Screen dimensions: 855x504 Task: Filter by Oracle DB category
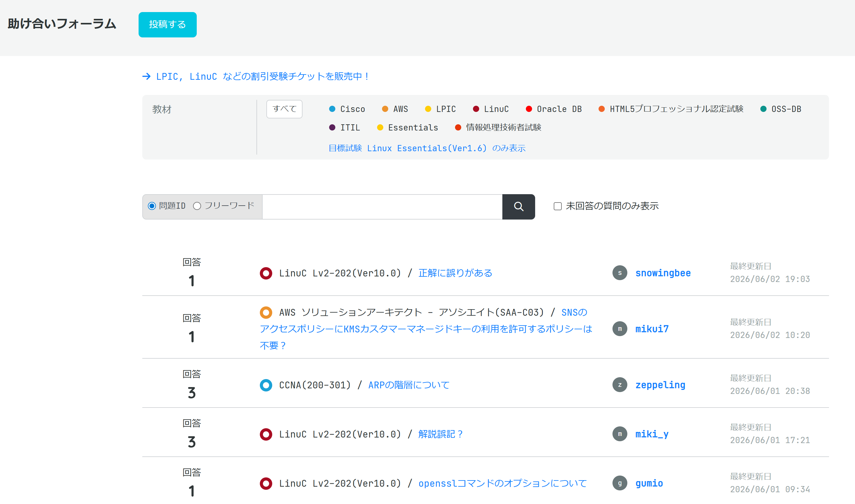(x=553, y=109)
